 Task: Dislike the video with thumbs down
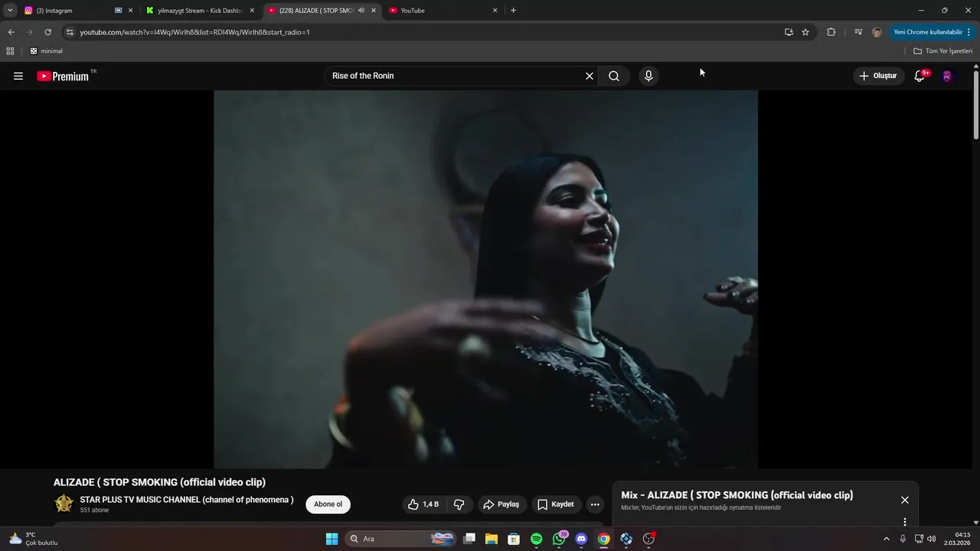pos(459,504)
